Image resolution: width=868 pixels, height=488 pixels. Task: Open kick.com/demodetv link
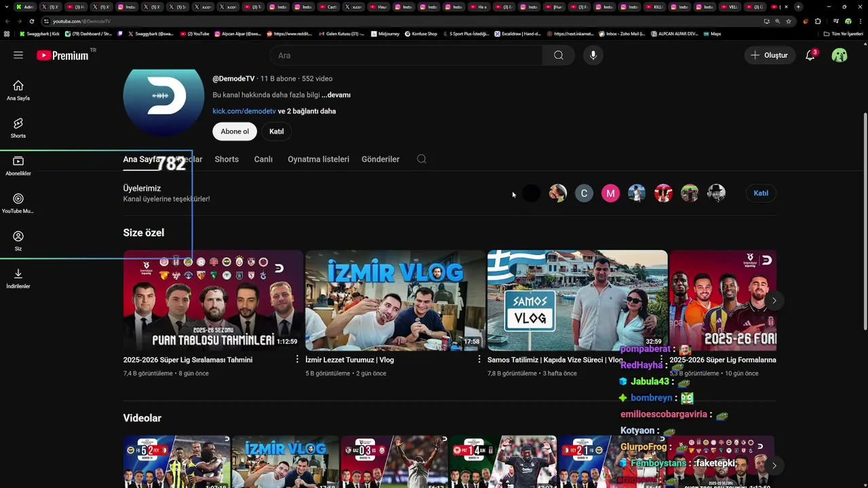(244, 111)
